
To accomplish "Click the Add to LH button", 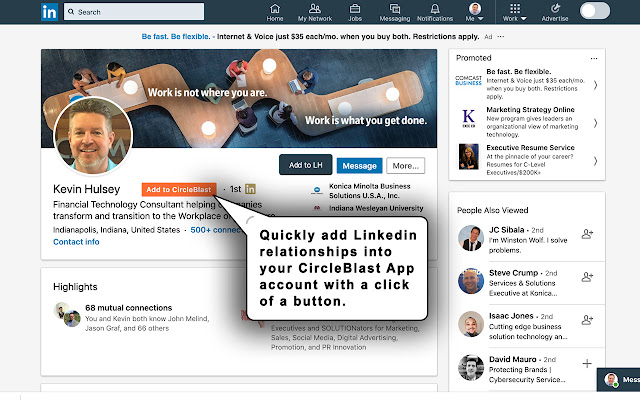I will click(x=305, y=165).
